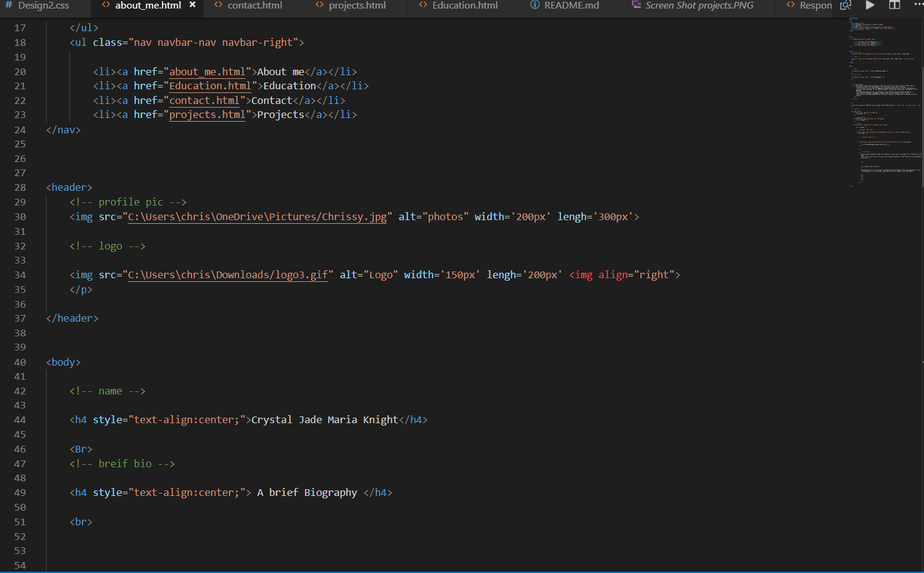Screen dimensions: 924x573
Task: Click the logo3.gif image path link
Action: [x=228, y=275]
